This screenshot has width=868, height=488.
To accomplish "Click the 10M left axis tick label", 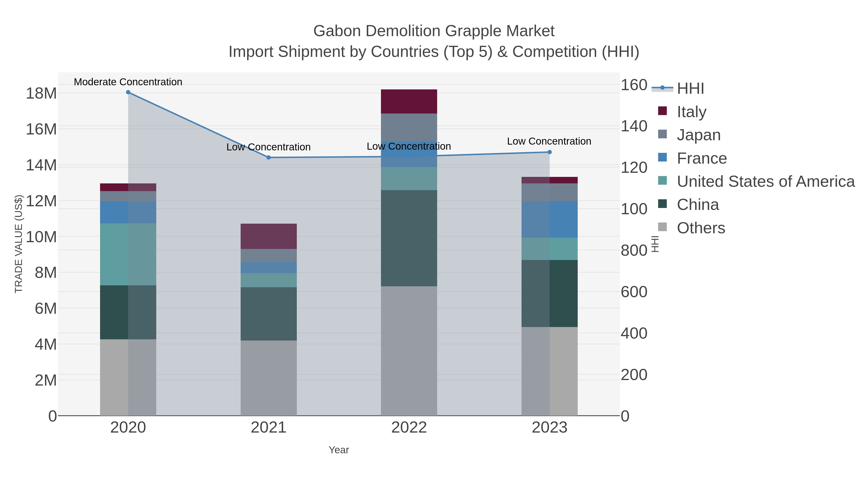I will coord(41,237).
